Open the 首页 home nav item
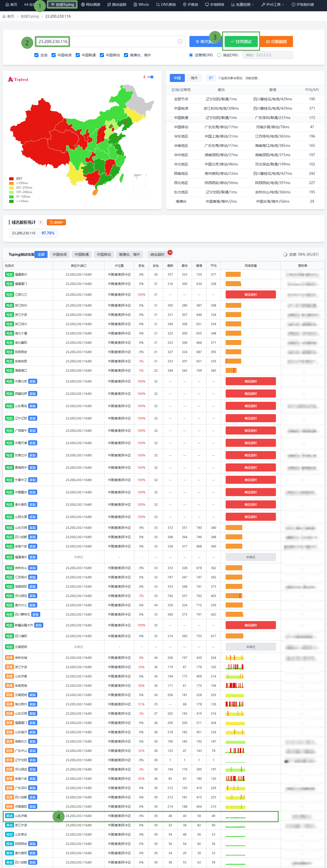327x868 pixels. 11,4
